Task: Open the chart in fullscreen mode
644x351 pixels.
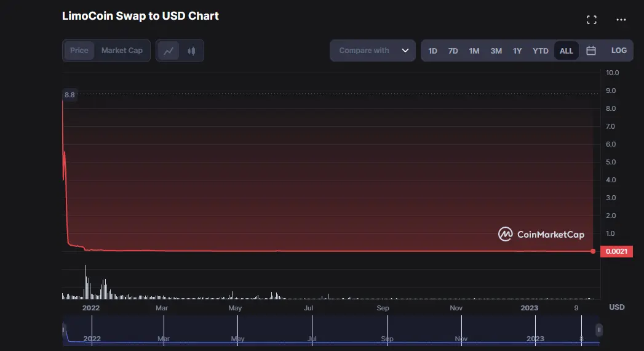Action: pyautogui.click(x=592, y=20)
